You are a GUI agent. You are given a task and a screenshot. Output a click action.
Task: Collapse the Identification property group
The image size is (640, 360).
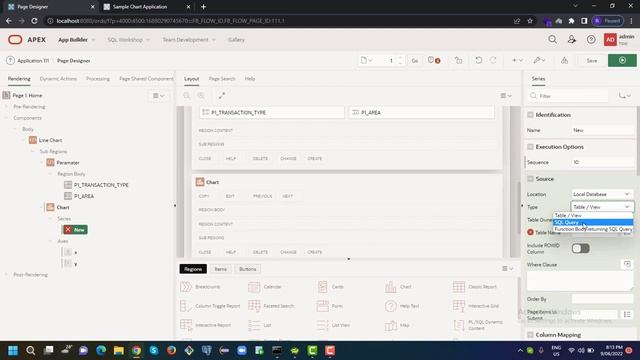coord(530,115)
